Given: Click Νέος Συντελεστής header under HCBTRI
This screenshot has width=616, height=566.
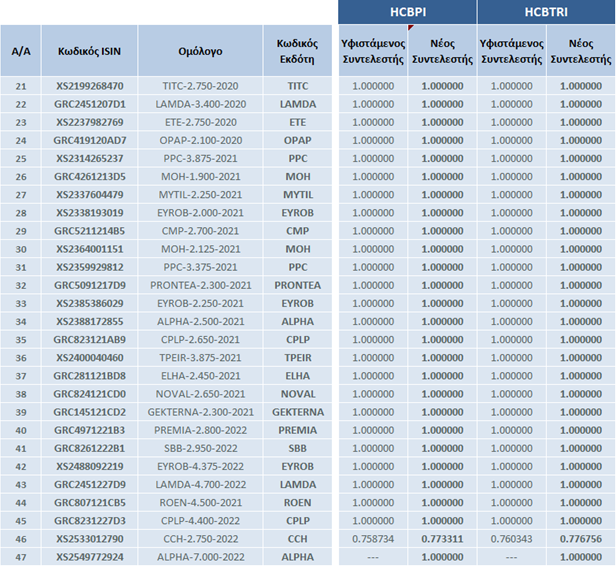Looking at the screenshot, I should point(580,51).
